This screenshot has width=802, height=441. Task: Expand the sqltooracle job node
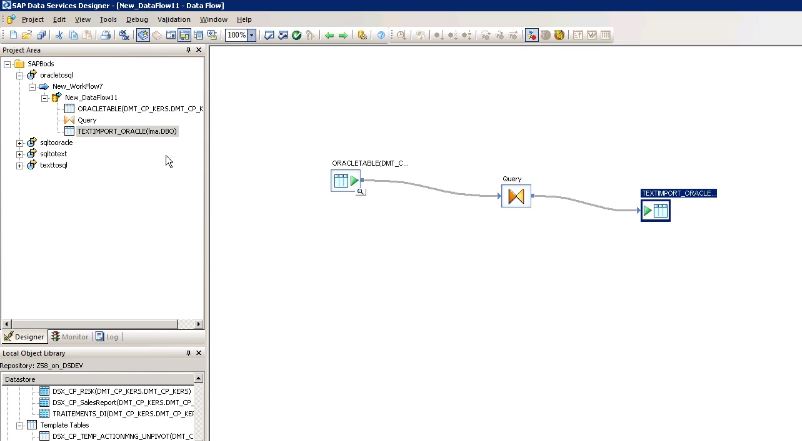coord(19,143)
